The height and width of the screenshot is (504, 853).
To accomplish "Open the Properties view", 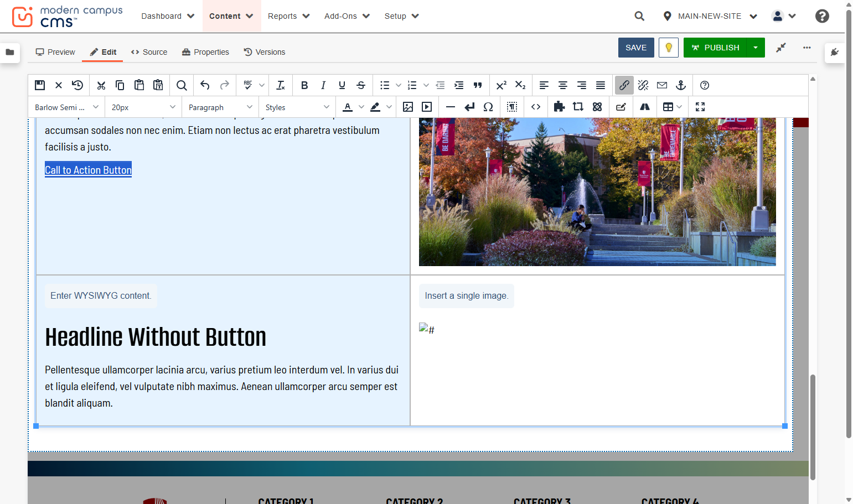I will click(x=205, y=52).
